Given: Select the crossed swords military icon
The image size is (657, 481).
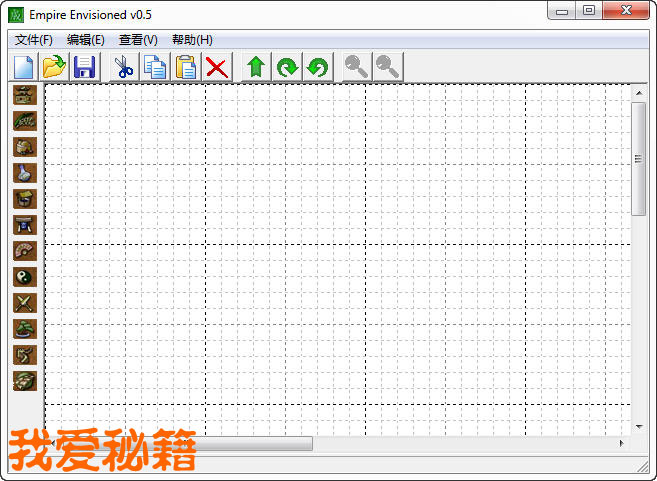Looking at the screenshot, I should 25,303.
